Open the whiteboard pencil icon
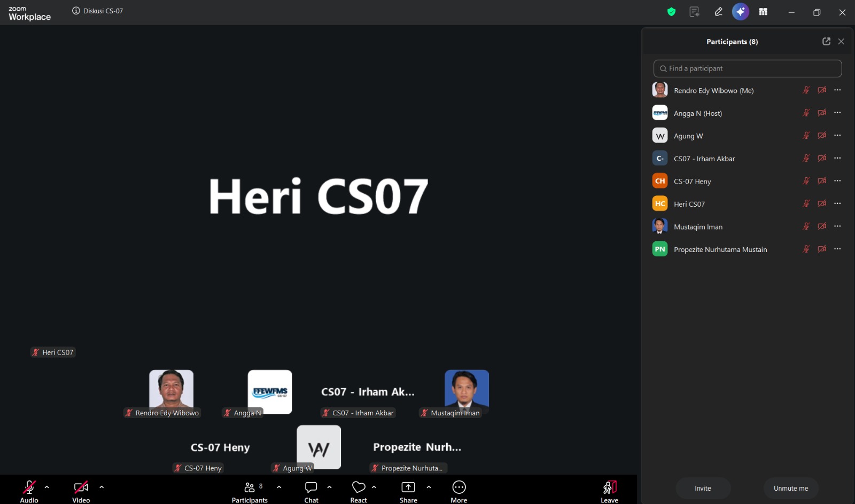Viewport: 855px width, 504px height. [x=718, y=12]
